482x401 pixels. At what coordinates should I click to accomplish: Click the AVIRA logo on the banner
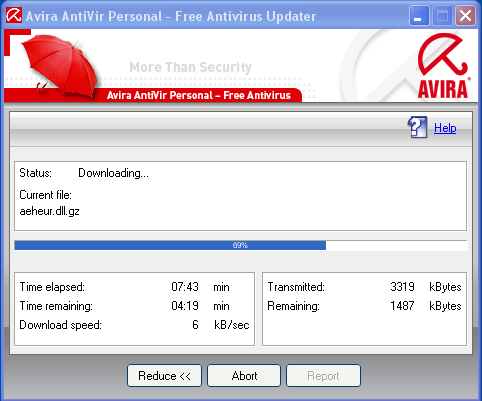(x=443, y=66)
